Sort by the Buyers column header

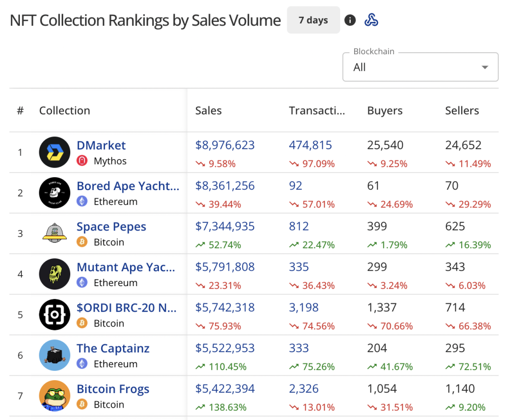tap(384, 110)
